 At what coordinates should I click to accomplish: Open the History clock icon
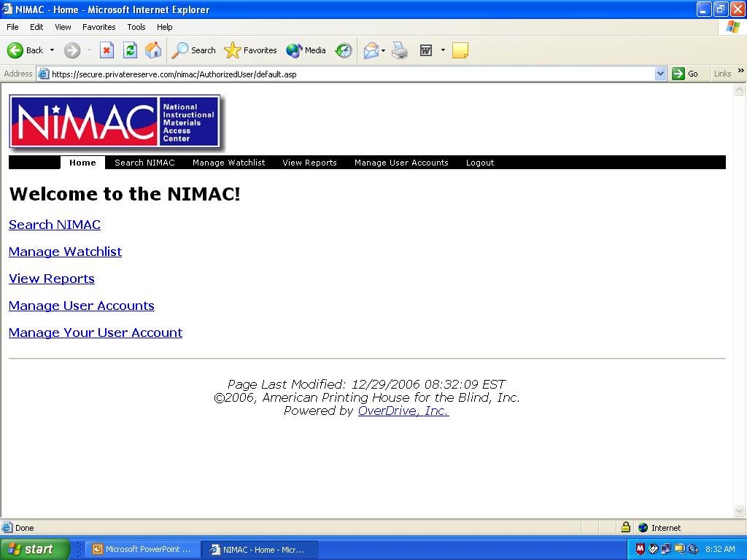(344, 50)
